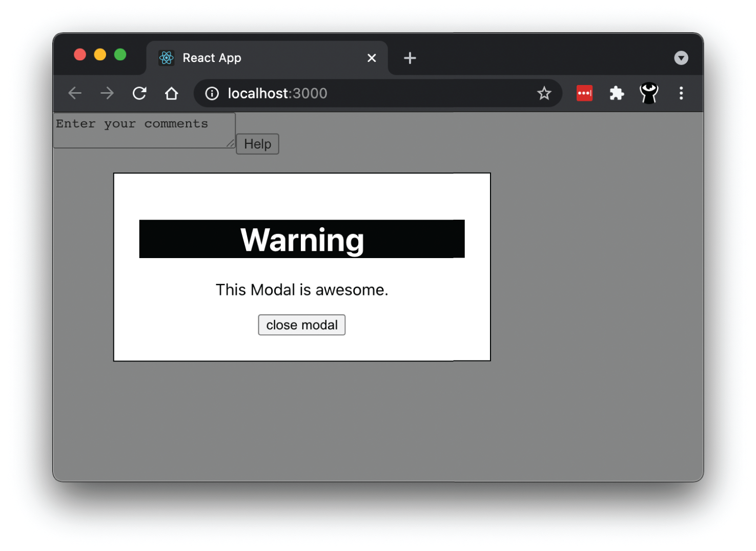The height and width of the screenshot is (551, 756).
Task: Click the downloads arrow at top right
Action: tap(681, 58)
